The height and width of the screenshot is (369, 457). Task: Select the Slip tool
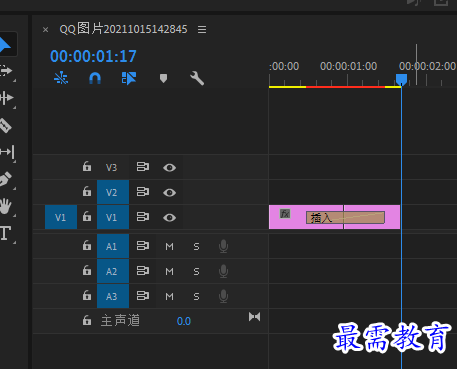pos(7,152)
